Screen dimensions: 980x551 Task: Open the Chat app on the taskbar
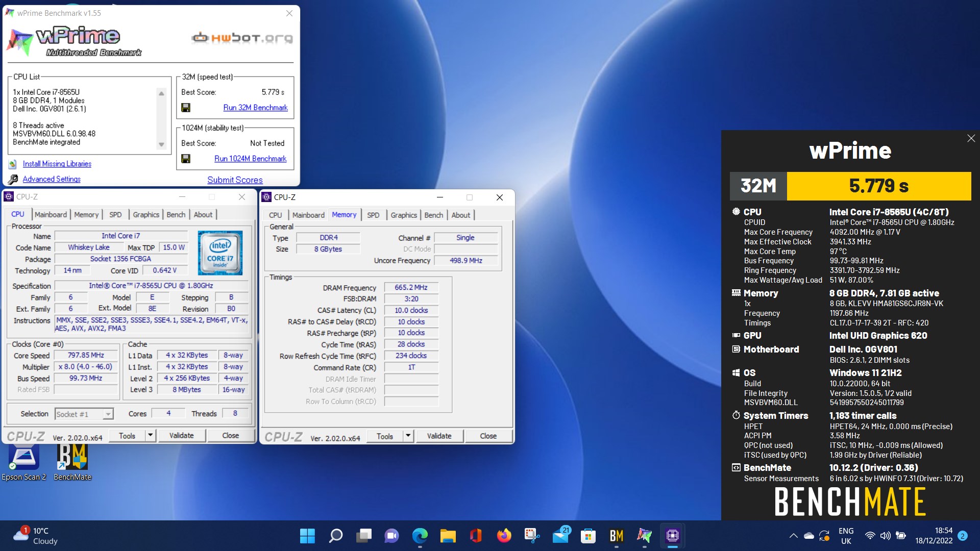pyautogui.click(x=391, y=536)
